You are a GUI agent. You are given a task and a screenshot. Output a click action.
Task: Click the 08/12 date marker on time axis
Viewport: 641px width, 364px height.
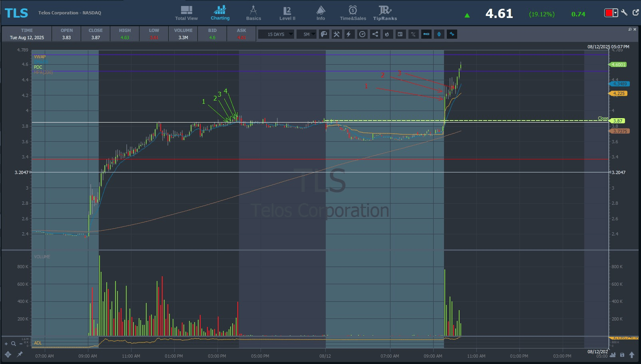(325, 356)
